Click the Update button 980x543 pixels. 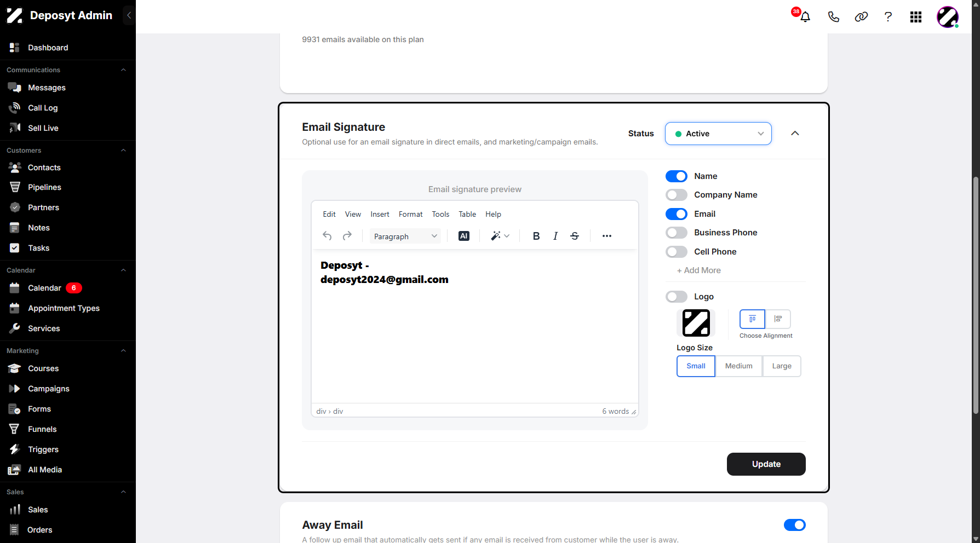coord(766,464)
